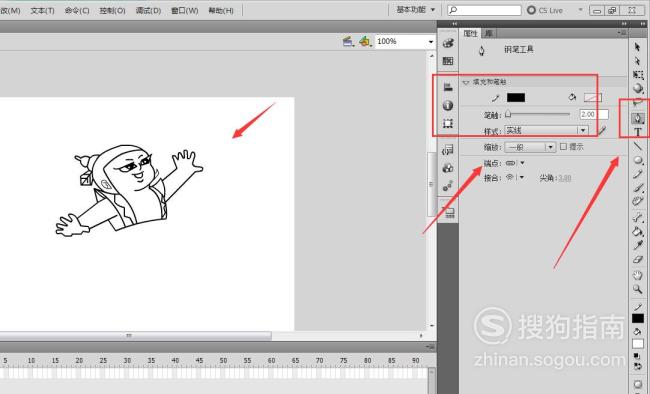The image size is (650, 394).
Task: Open the Control (O) menu
Action: tap(112, 10)
